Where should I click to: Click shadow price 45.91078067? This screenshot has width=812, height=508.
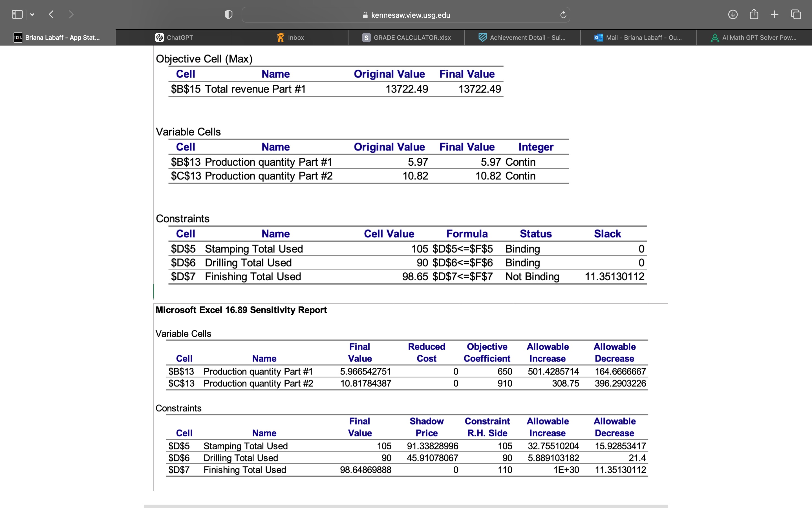pyautogui.click(x=433, y=458)
